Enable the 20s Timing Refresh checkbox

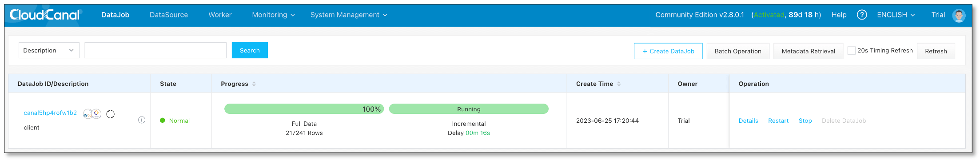851,50
